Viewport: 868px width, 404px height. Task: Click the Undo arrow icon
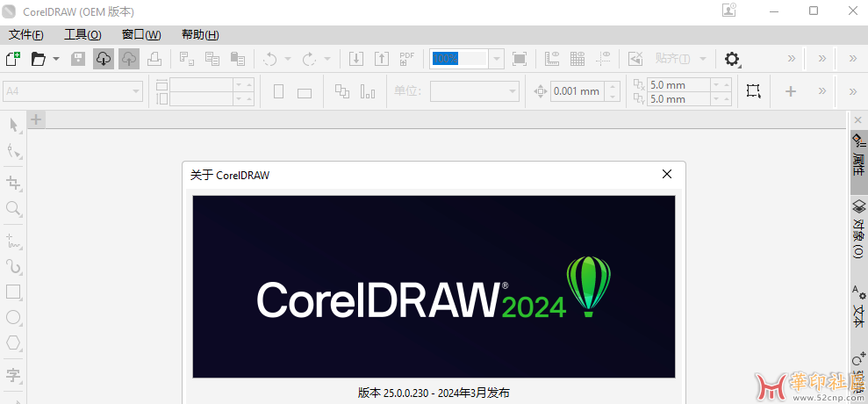point(270,59)
